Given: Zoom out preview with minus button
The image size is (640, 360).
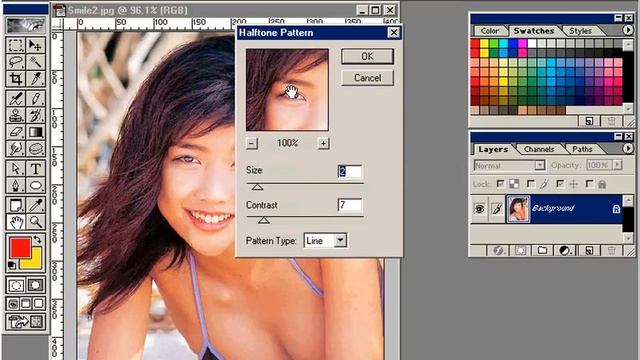Looking at the screenshot, I should [x=252, y=143].
